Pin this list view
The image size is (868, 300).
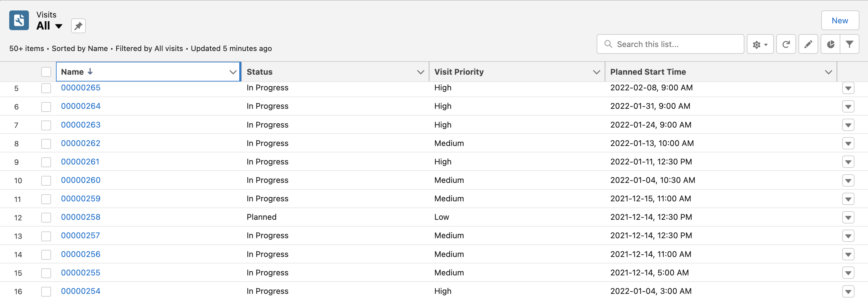(78, 26)
